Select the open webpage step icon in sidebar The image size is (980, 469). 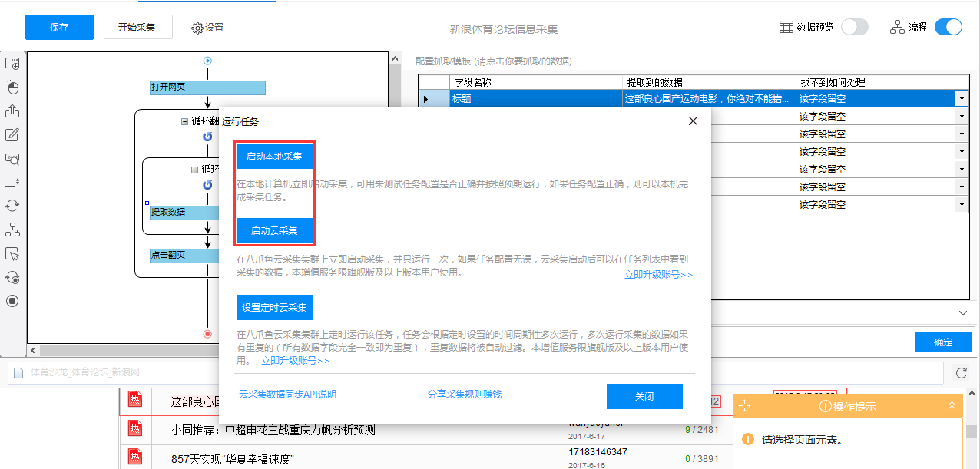coord(12,63)
